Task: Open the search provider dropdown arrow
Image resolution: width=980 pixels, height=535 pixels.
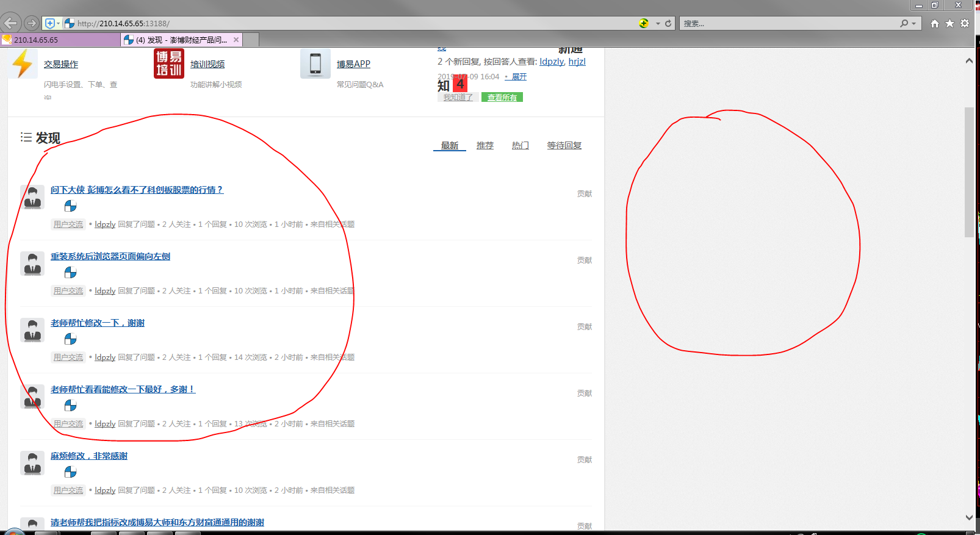Action: click(x=913, y=23)
